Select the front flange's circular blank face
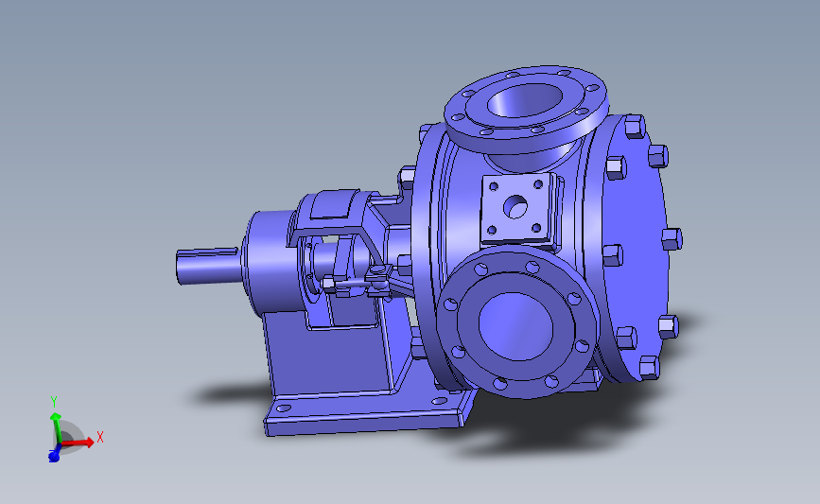This screenshot has height=504, width=820. click(515, 326)
